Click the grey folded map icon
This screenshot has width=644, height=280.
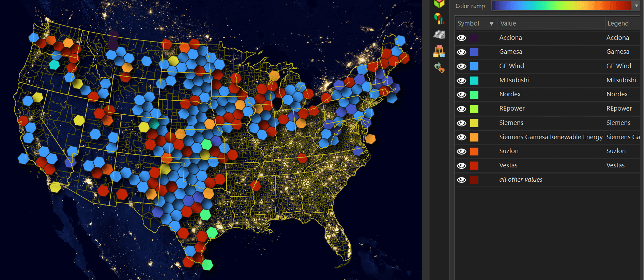[439, 34]
